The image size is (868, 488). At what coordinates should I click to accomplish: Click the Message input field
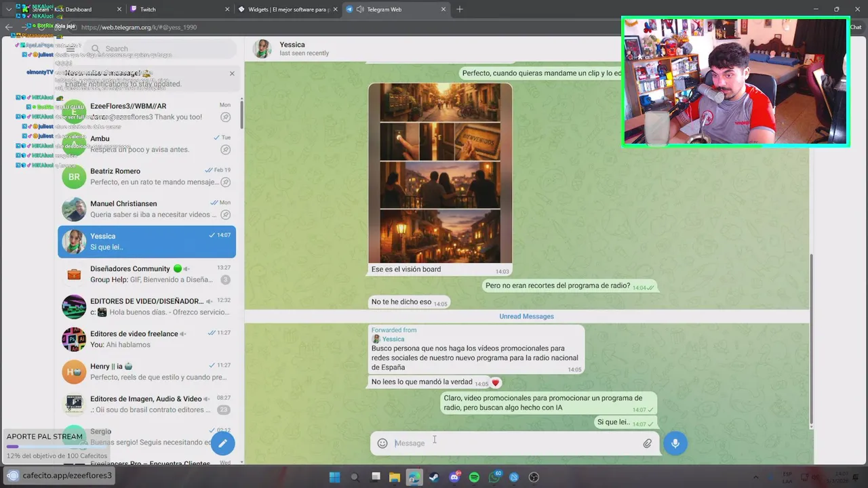[515, 443]
